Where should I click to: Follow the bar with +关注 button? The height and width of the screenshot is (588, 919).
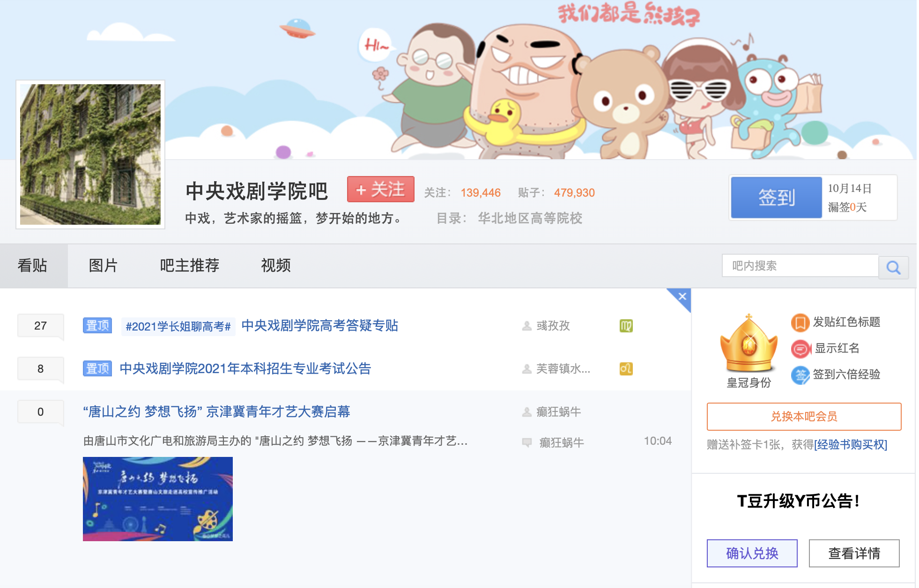pos(380,189)
